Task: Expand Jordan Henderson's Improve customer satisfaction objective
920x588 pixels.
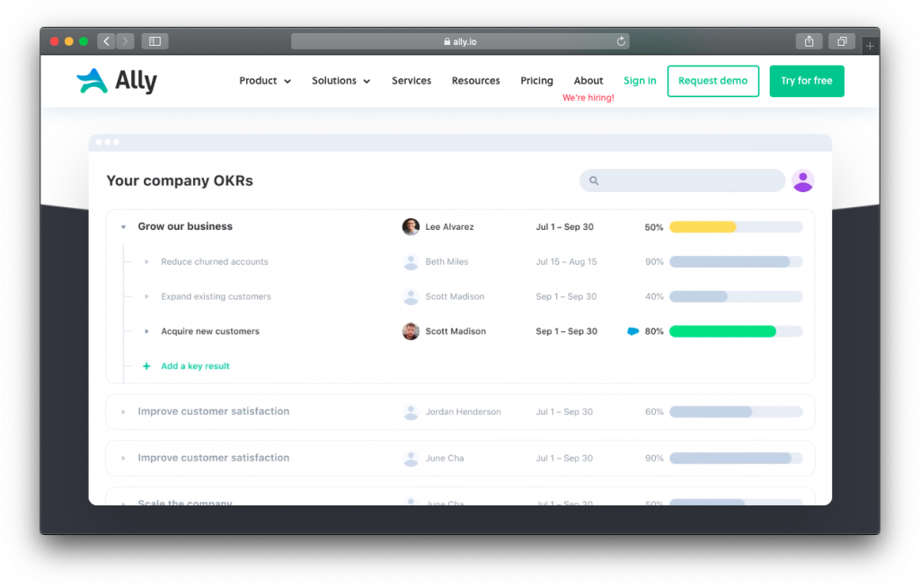Action: tap(123, 412)
